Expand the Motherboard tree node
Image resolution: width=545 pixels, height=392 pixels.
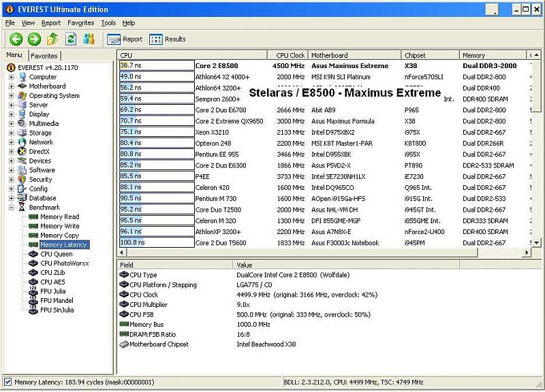click(12, 86)
